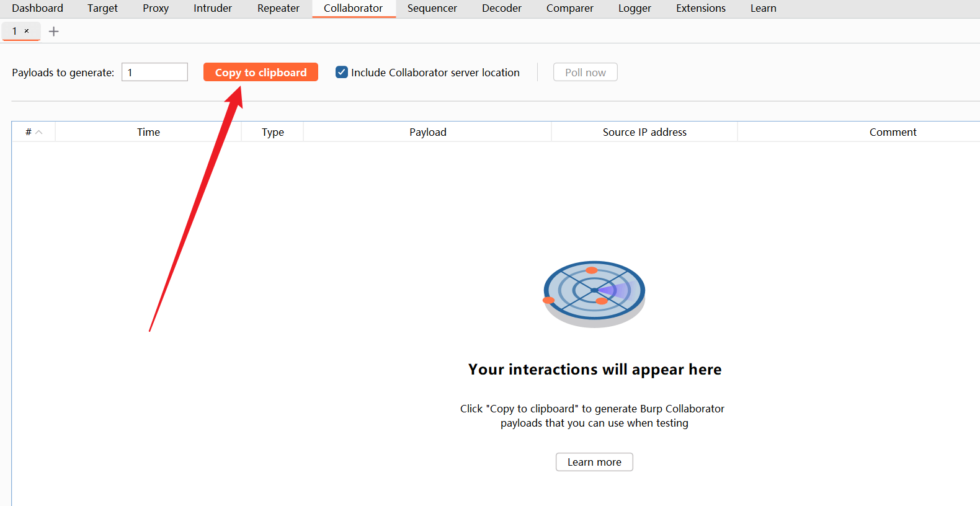980x506 pixels.
Task: Open the Comparer tab
Action: (x=570, y=8)
